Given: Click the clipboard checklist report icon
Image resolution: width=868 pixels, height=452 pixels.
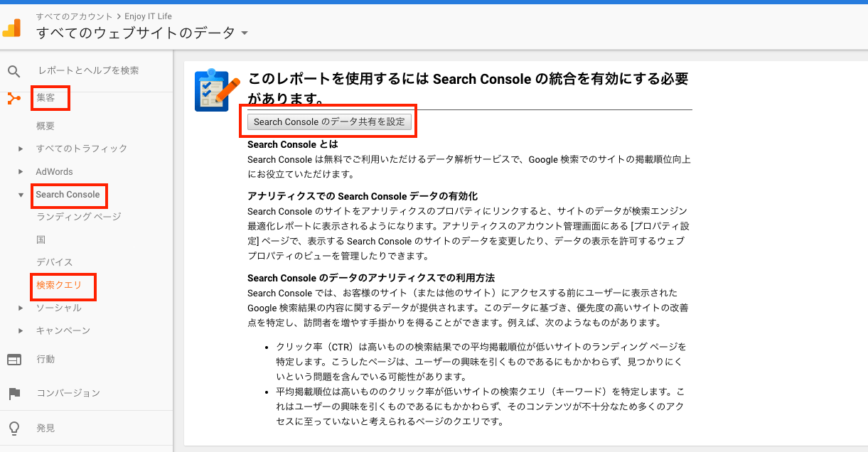Looking at the screenshot, I should click(x=211, y=90).
